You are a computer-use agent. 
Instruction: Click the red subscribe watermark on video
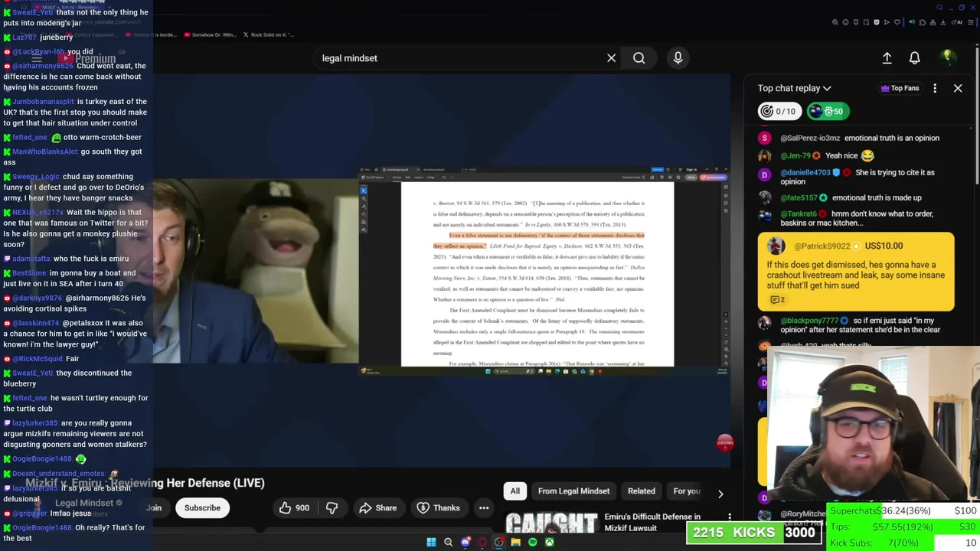click(x=724, y=442)
